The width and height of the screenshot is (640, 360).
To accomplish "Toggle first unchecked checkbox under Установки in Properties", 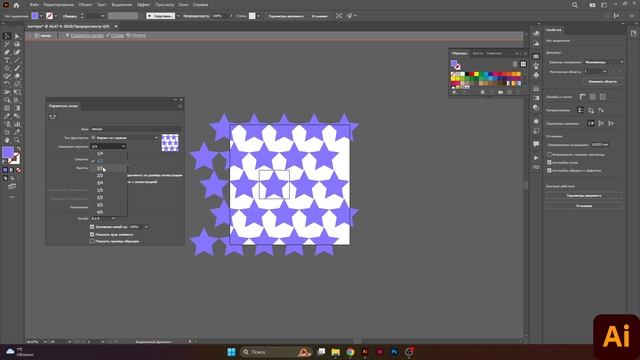I will (x=549, y=154).
